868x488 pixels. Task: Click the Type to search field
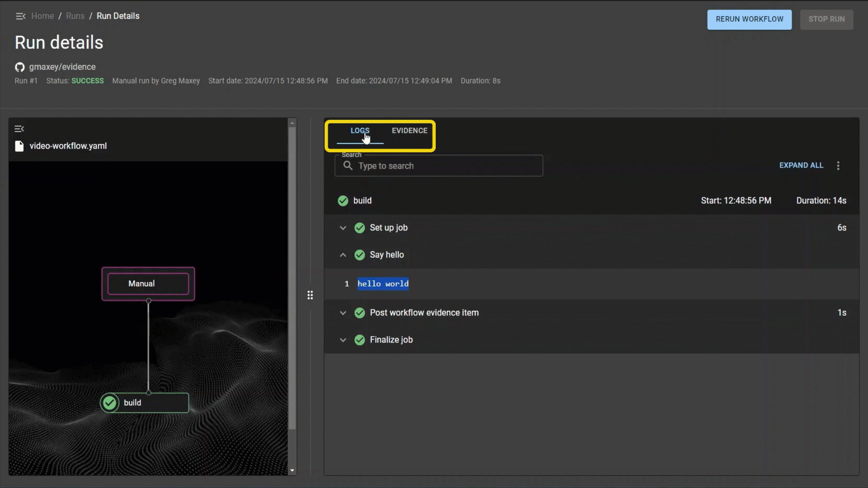(x=439, y=166)
